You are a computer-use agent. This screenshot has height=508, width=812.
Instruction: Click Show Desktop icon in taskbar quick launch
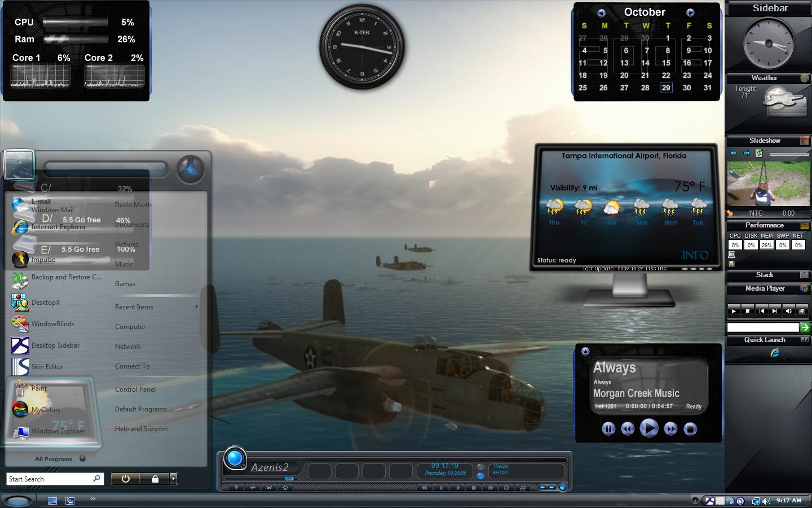(x=52, y=501)
